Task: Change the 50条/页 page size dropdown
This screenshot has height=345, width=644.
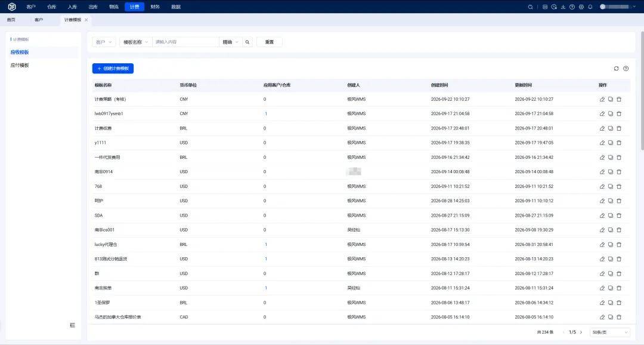Action: 610,332
